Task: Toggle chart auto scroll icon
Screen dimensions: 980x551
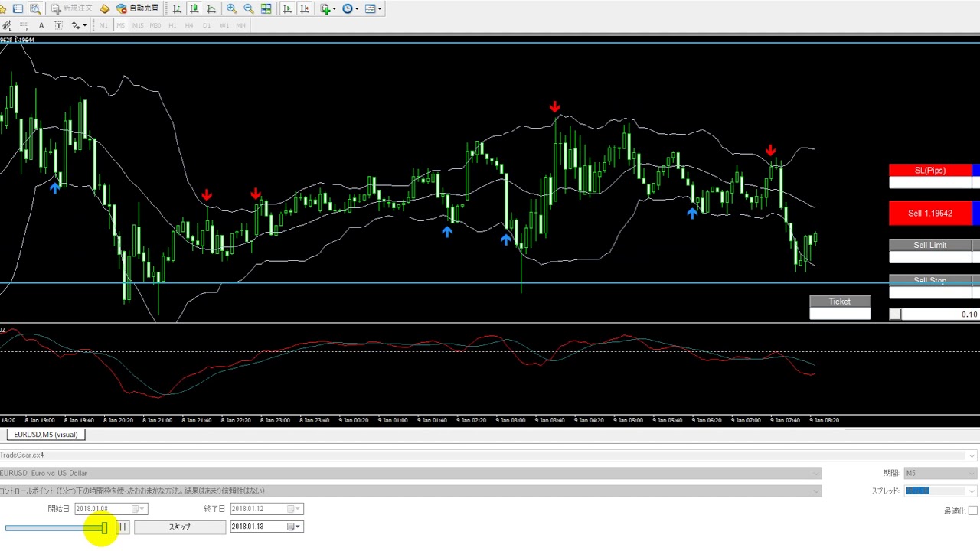Action: click(287, 8)
